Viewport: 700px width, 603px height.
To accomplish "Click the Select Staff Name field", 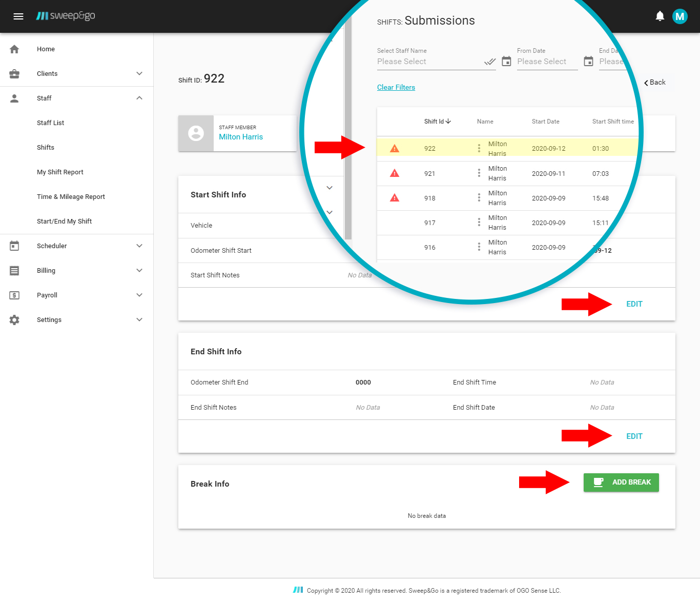I will pyautogui.click(x=429, y=62).
